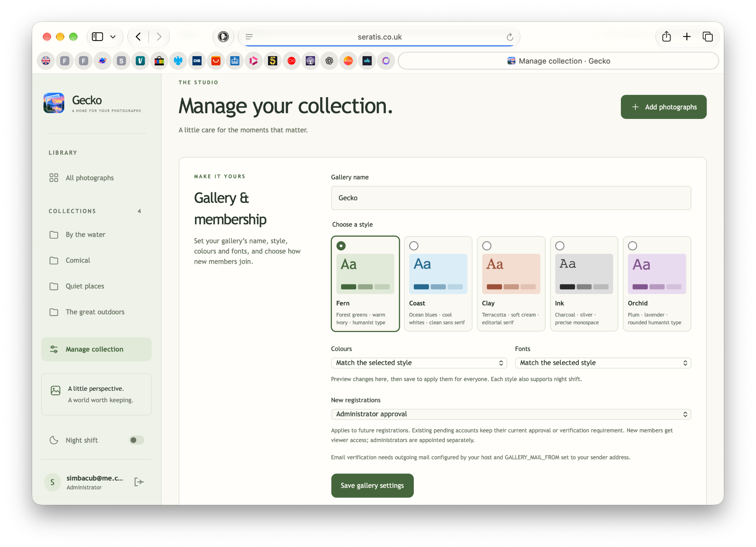Switch to the Manage collection · Gecko tab
Viewport: 756px width, 547px height.
point(558,61)
